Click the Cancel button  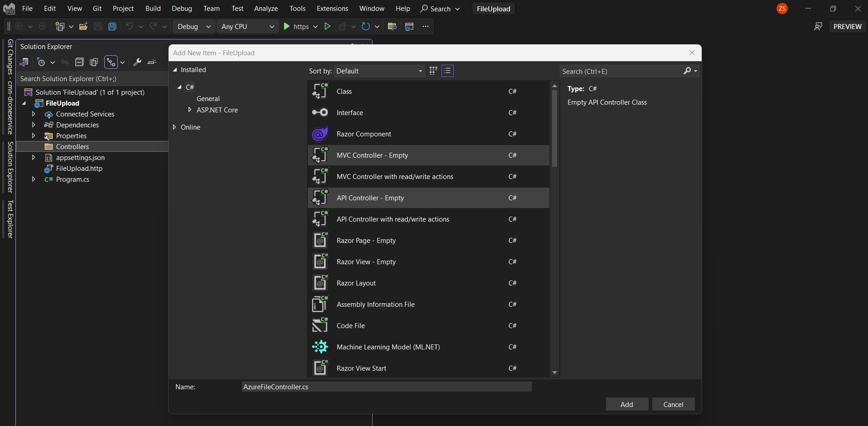point(673,404)
